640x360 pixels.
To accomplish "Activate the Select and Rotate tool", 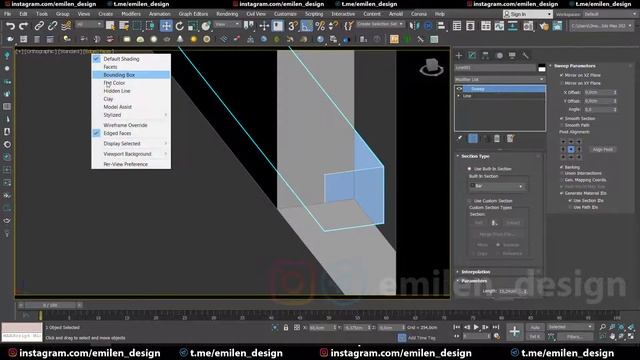I will pos(179,26).
